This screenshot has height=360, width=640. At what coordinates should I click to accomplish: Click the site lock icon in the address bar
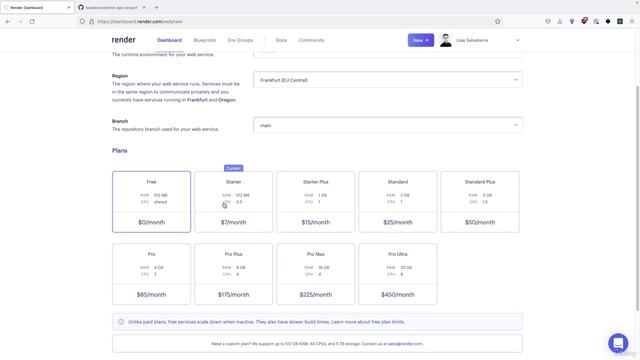point(91,21)
